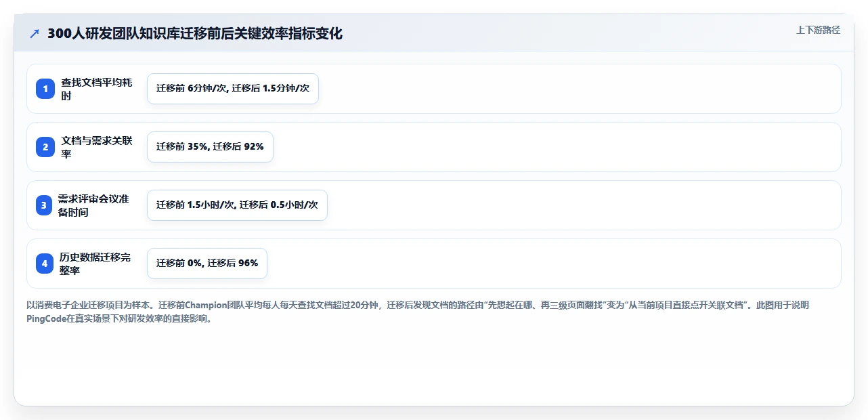
Task: Click the 查找文档平均耗时 label
Action: [97, 89]
